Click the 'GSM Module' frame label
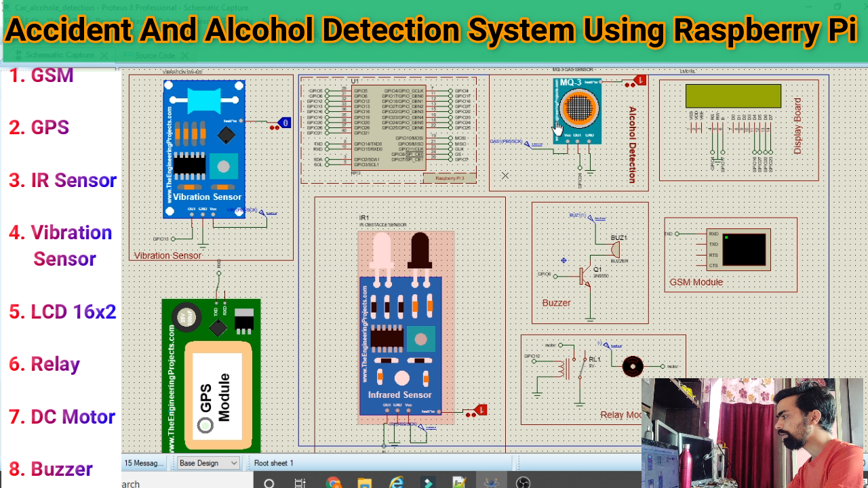Image resolution: width=868 pixels, height=488 pixels. tap(696, 282)
